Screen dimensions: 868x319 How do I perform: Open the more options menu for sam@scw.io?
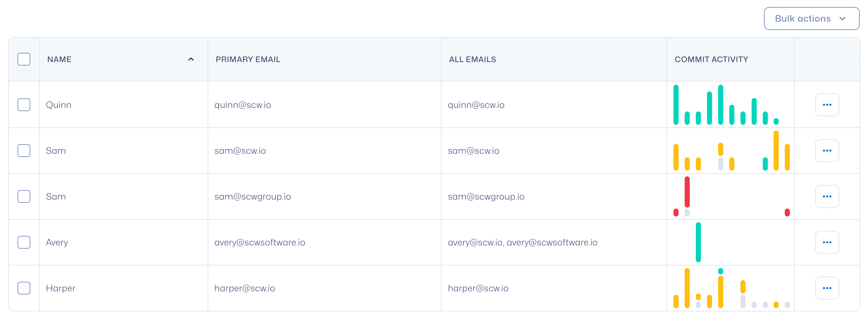tap(827, 150)
